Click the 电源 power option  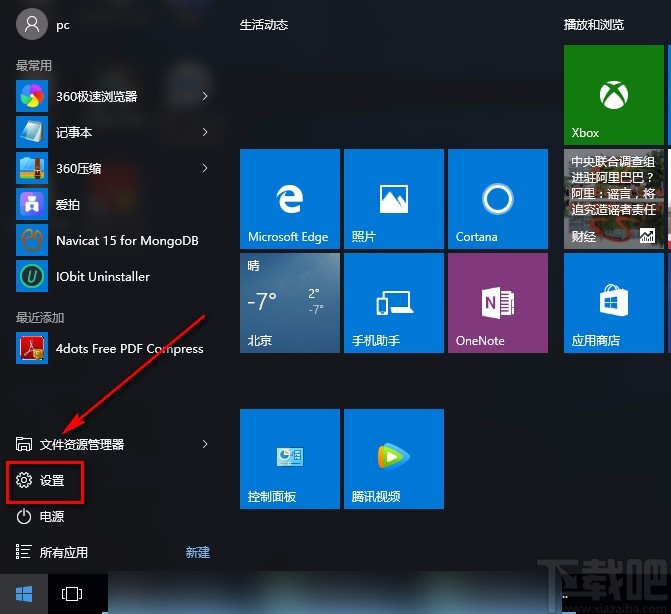[41, 516]
